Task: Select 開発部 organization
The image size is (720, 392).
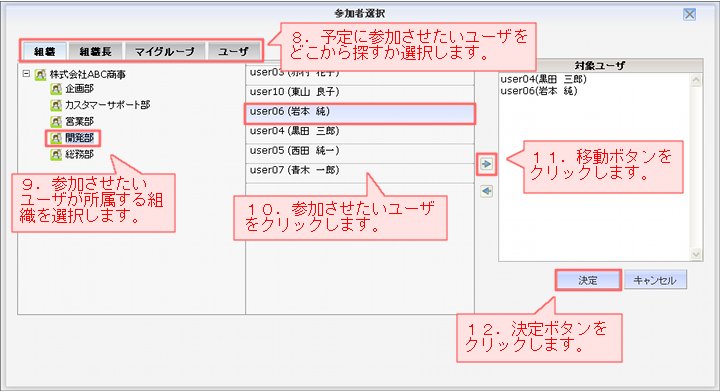Action: pos(79,138)
